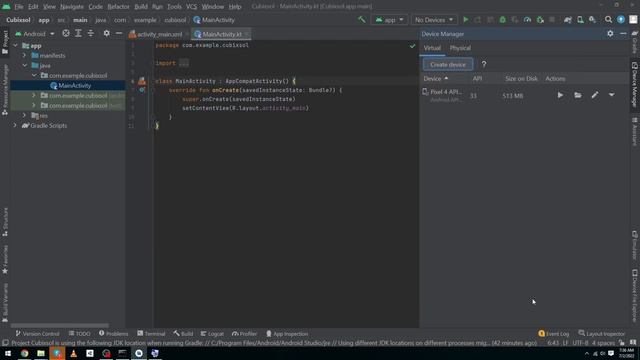Screen dimensions: 640x360
Task: Click the blue update notification icon
Action: [x=621, y=20]
